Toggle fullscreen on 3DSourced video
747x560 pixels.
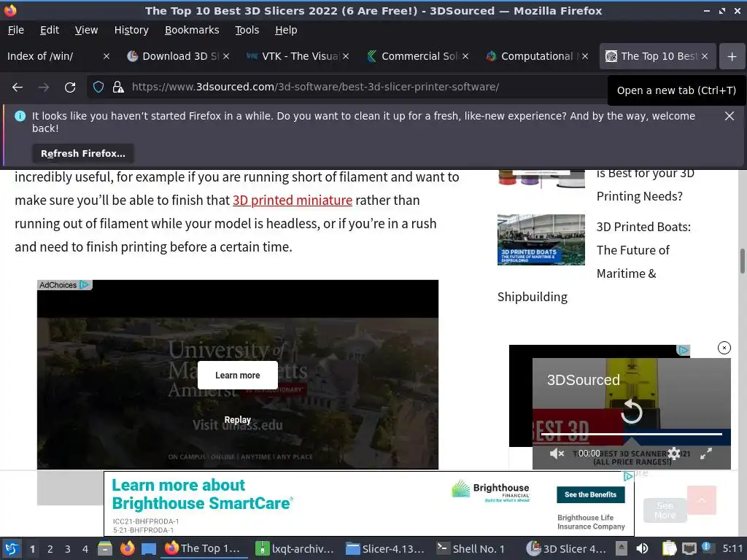click(706, 454)
